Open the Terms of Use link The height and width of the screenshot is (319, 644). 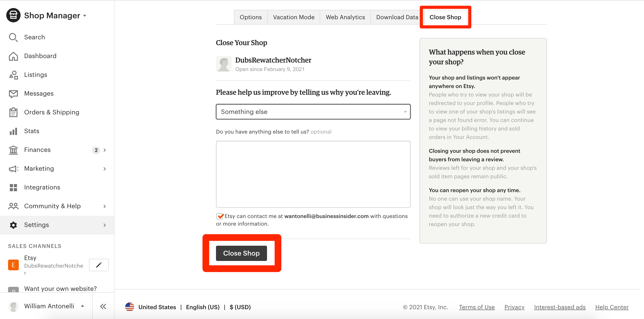(x=477, y=307)
